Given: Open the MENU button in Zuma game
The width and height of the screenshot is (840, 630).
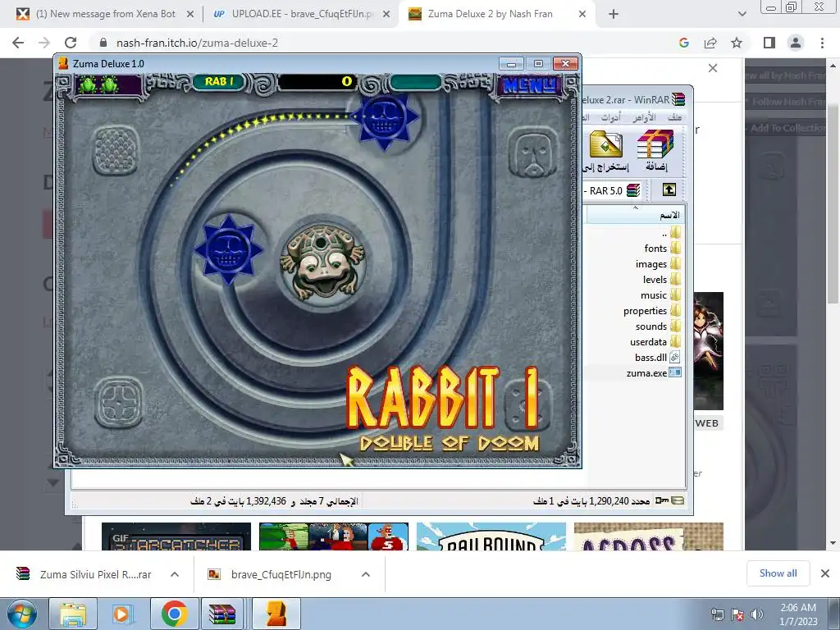Looking at the screenshot, I should 529,84.
